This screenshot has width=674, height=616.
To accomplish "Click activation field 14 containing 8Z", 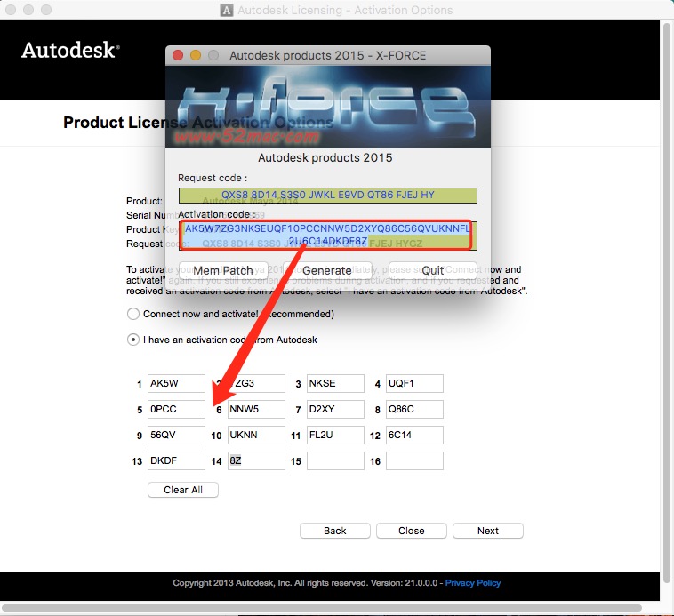I will (256, 461).
